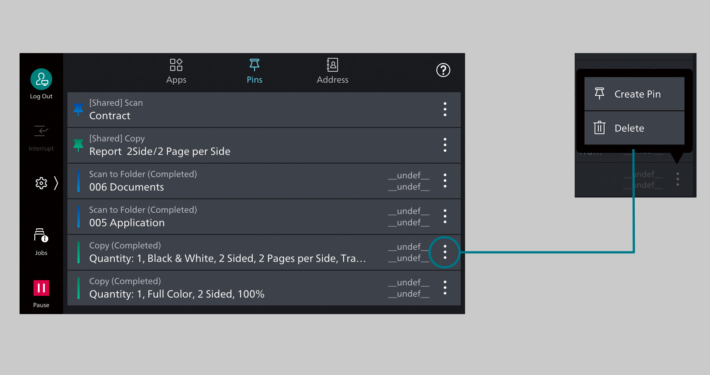Open options menu for 005 Application
This screenshot has width=710, height=375.
click(x=445, y=216)
